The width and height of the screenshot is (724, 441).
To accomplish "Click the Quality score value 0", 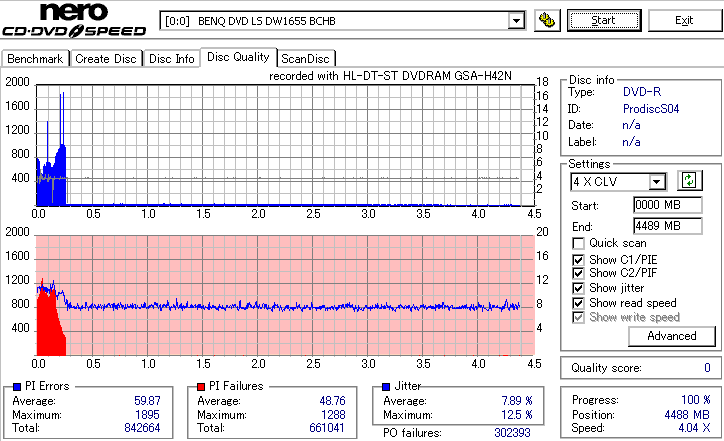I will coord(707,368).
